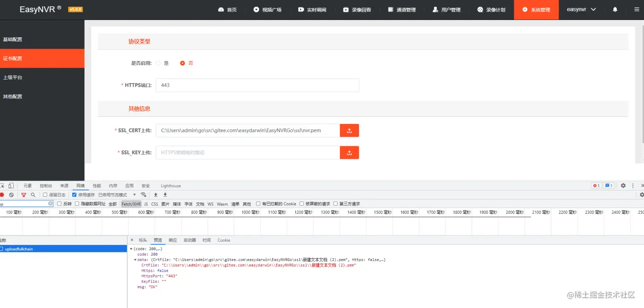Open the 已停用节流模式 throttling dropdown
This screenshot has height=308, width=644.
(117, 195)
